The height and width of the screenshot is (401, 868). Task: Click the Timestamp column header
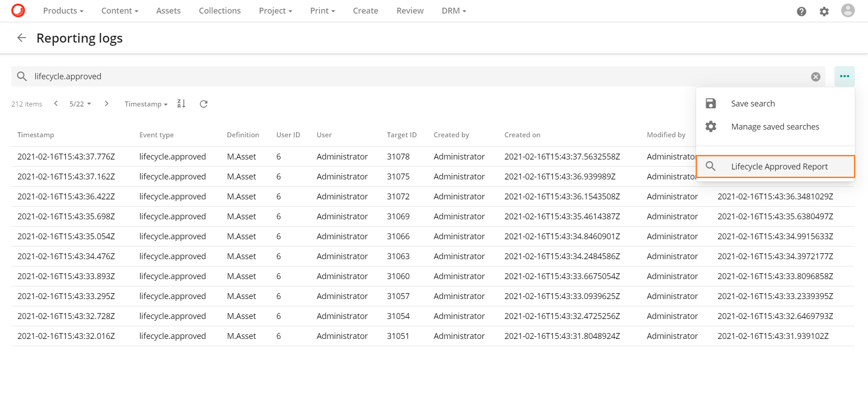coord(35,135)
